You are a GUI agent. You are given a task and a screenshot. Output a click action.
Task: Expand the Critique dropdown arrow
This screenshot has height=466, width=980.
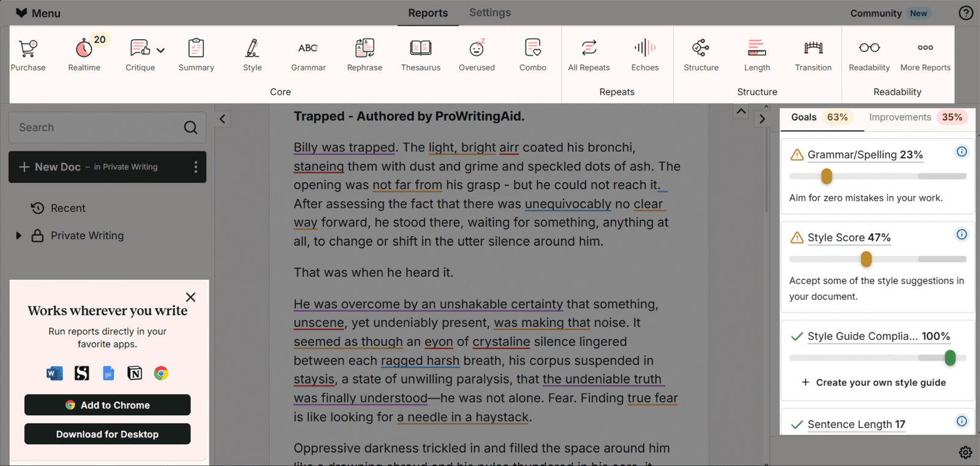point(160,50)
